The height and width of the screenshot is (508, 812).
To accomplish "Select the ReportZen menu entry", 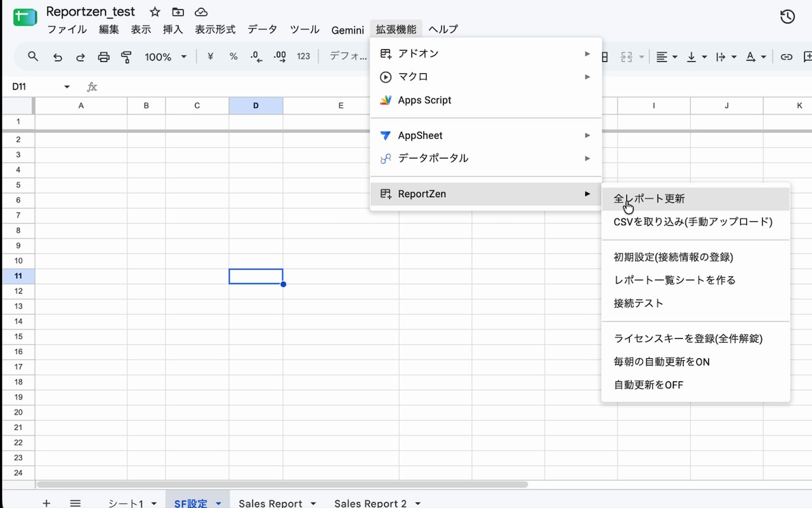I will click(x=486, y=194).
